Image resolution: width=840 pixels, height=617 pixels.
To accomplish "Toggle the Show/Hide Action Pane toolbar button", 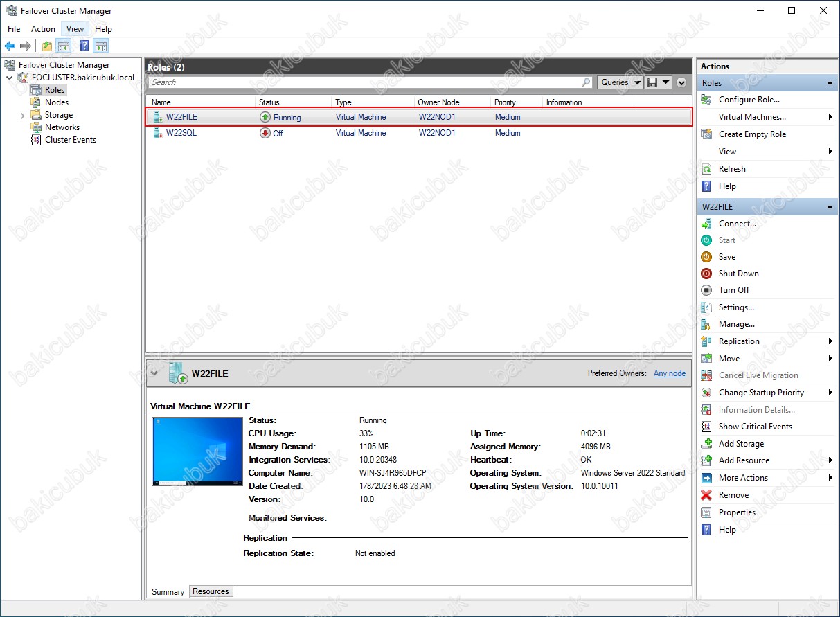I will pyautogui.click(x=101, y=46).
